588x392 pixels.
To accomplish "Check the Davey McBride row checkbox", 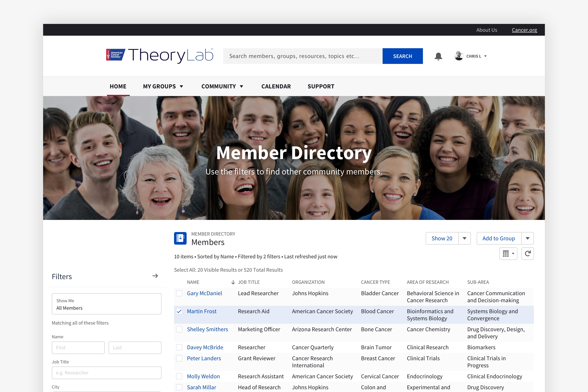I will (179, 347).
